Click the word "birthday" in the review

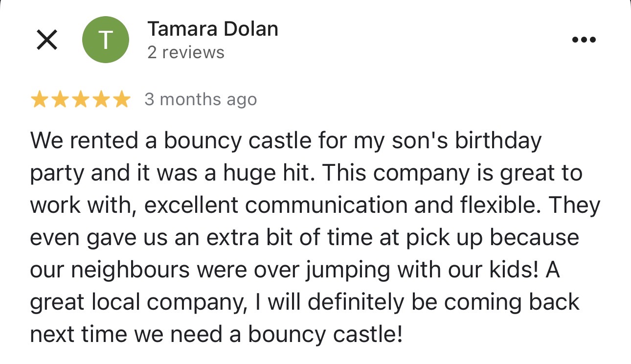click(498, 141)
